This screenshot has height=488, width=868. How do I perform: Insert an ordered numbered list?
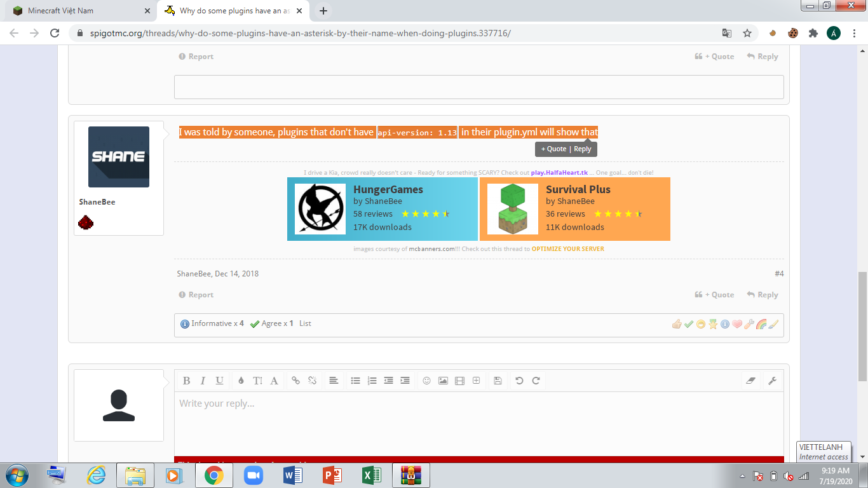[x=372, y=381]
